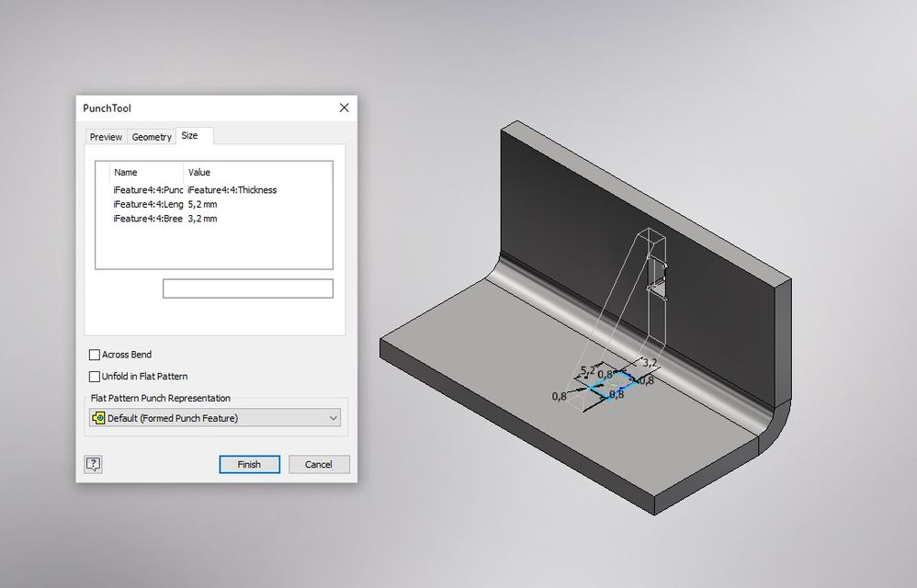Click the 5,2 dimension on the model
917x588 pixels.
pos(587,370)
